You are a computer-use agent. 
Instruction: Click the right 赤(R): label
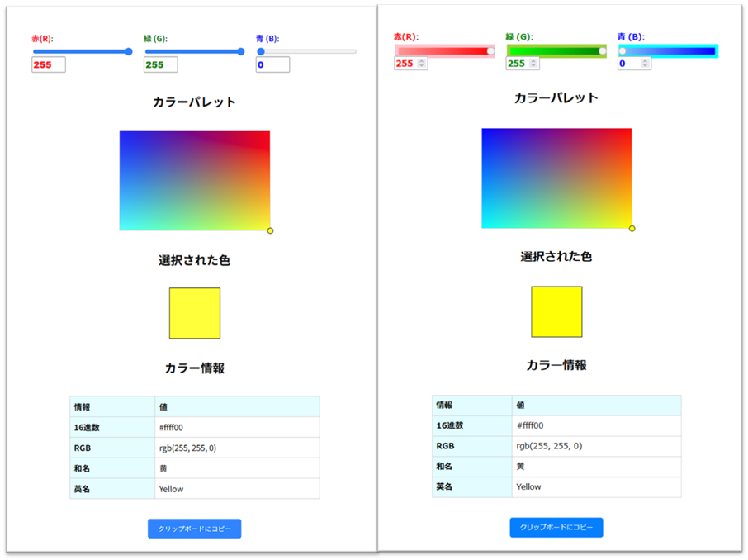pyautogui.click(x=406, y=37)
